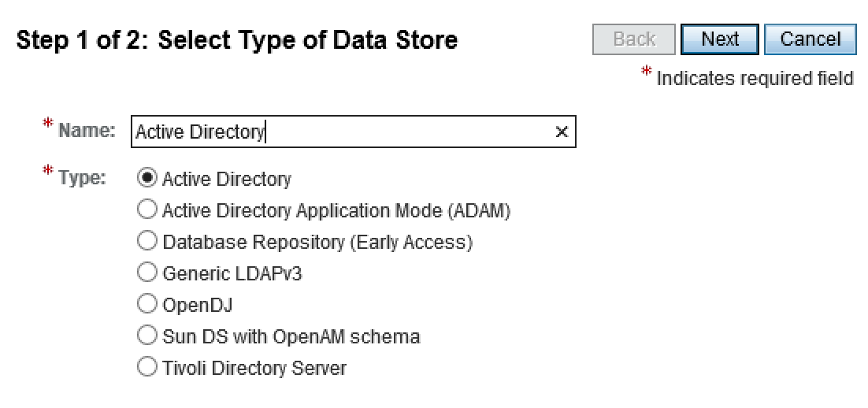Select the Tivoli Directory Server radio button

click(x=147, y=368)
